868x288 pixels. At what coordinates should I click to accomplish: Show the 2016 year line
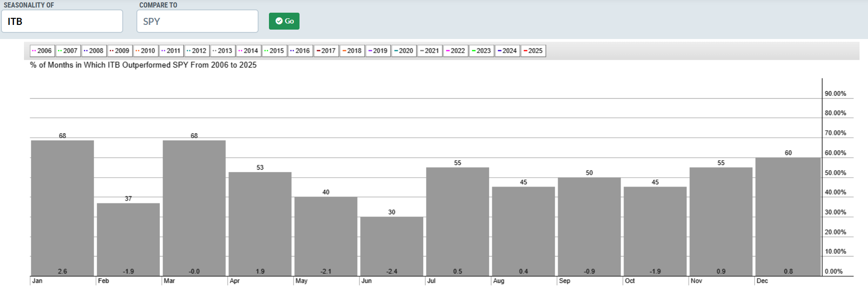click(x=300, y=51)
